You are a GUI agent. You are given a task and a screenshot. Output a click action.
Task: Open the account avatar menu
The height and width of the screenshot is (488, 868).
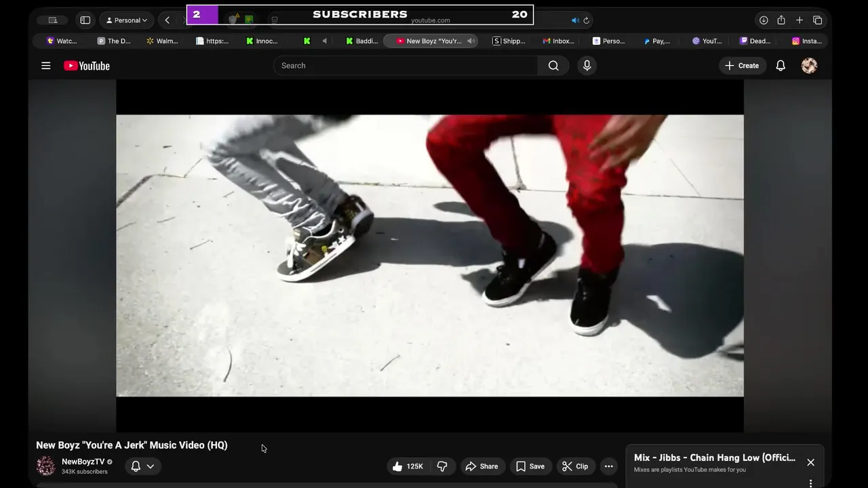pyautogui.click(x=809, y=66)
